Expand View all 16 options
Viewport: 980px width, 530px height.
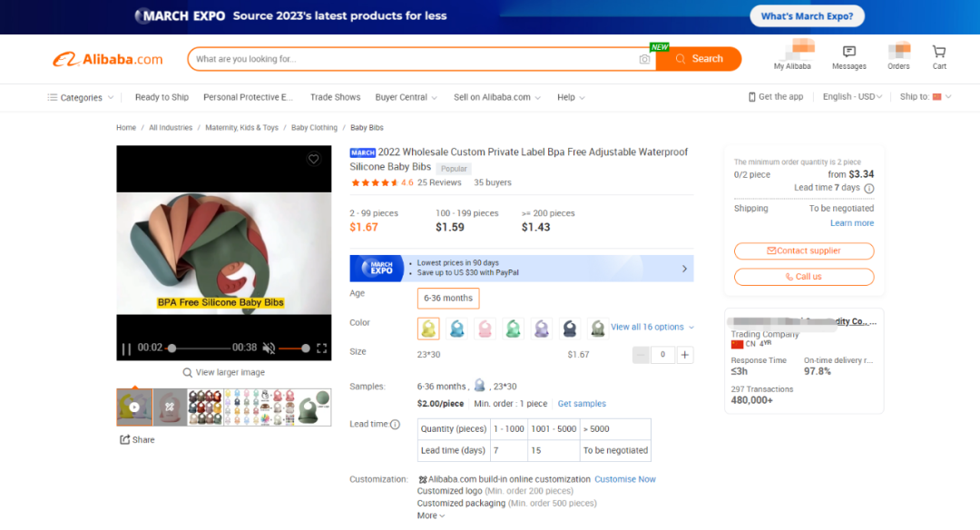(652, 327)
